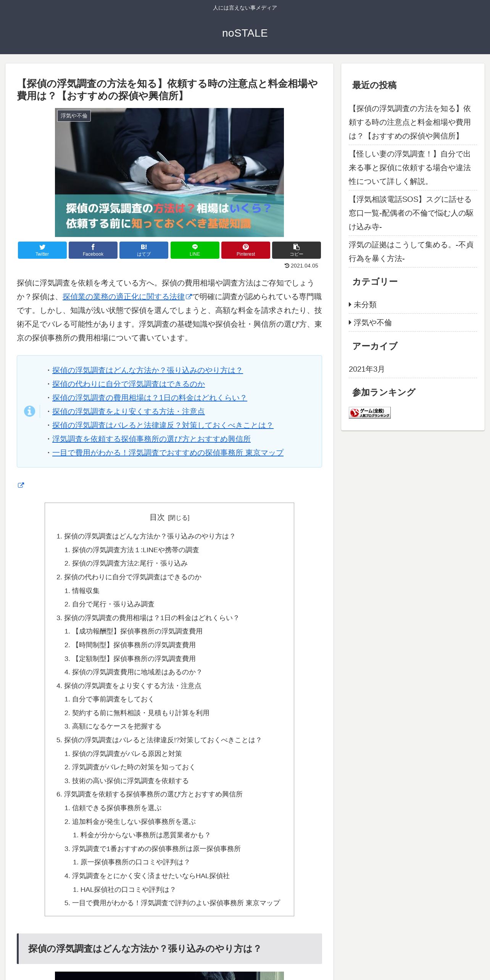Jump to 探偵の代わりに自分で浮気調査はできるのか in the info box
This screenshot has width=490, height=980.
tap(129, 384)
